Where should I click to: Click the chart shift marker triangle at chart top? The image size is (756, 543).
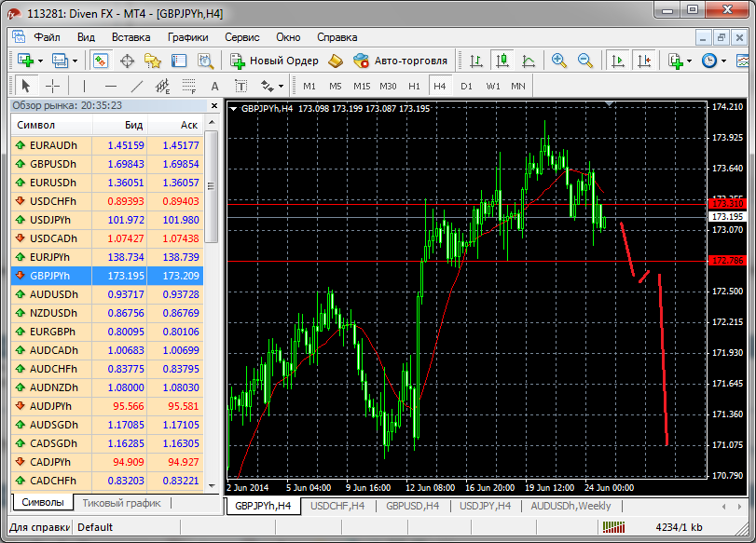(610, 103)
